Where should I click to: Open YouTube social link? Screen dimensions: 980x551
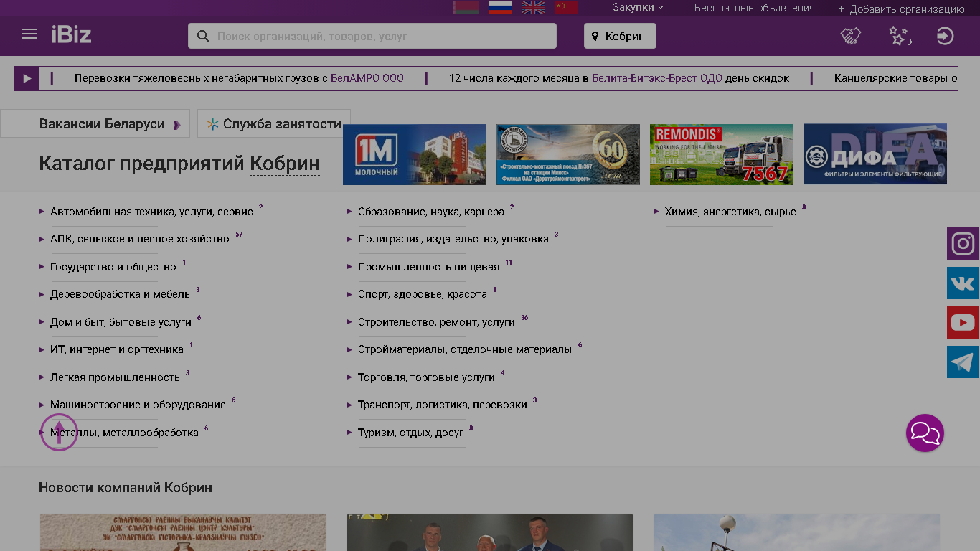963,322
